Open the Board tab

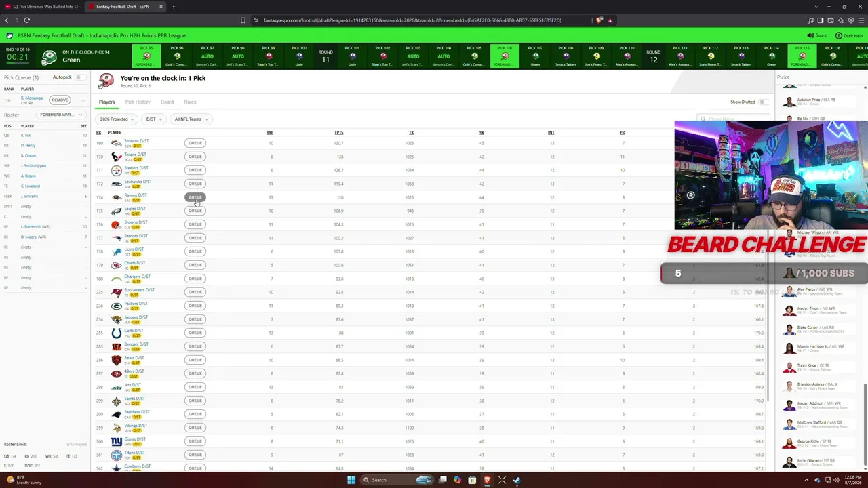tap(167, 102)
